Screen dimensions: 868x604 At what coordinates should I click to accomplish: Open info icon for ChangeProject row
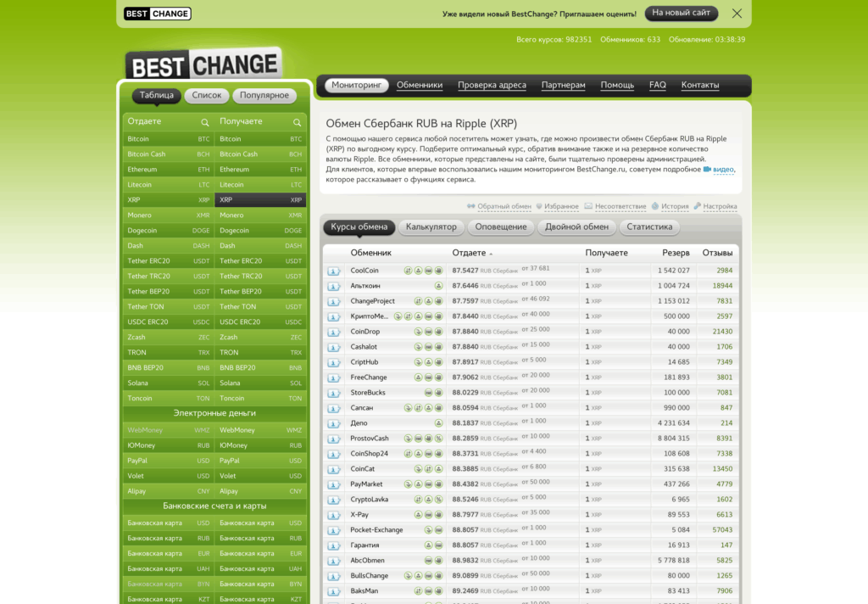pos(334,301)
